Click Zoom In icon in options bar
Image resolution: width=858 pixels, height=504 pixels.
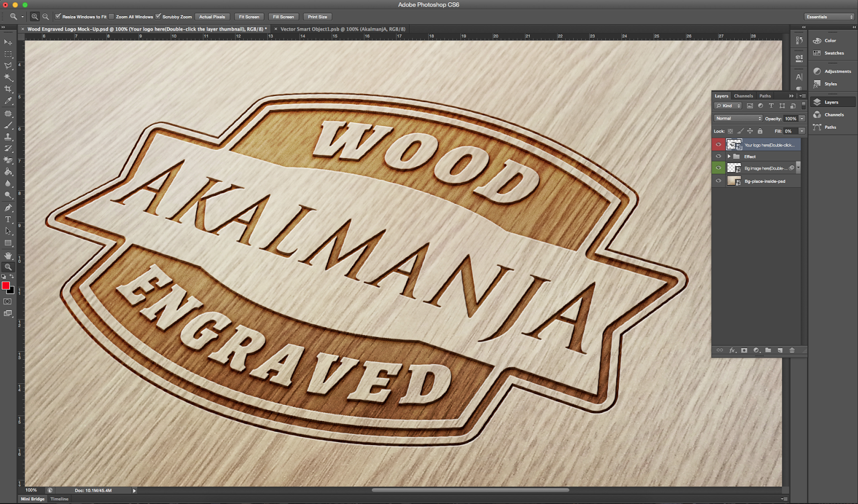point(35,17)
